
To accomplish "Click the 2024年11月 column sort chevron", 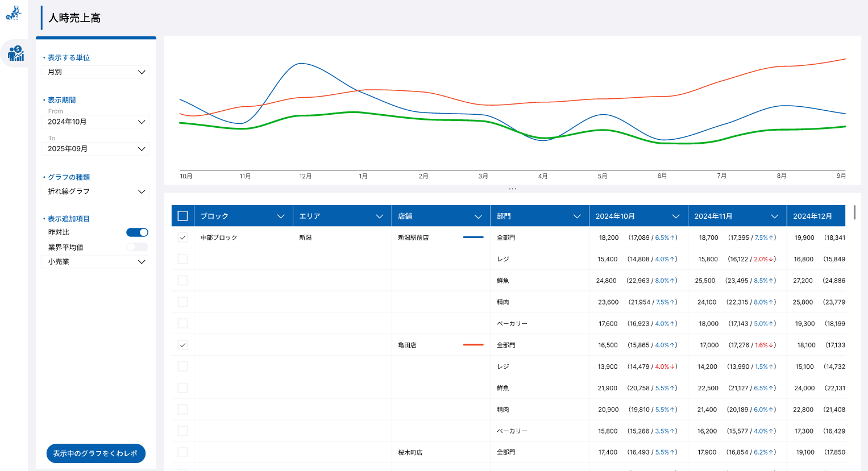I will 774,216.
